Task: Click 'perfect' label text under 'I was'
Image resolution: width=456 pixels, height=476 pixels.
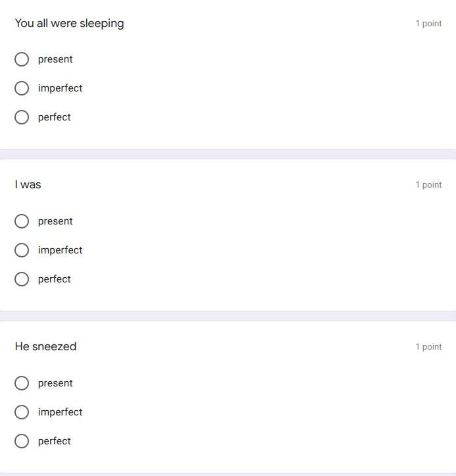Action: [x=54, y=279]
